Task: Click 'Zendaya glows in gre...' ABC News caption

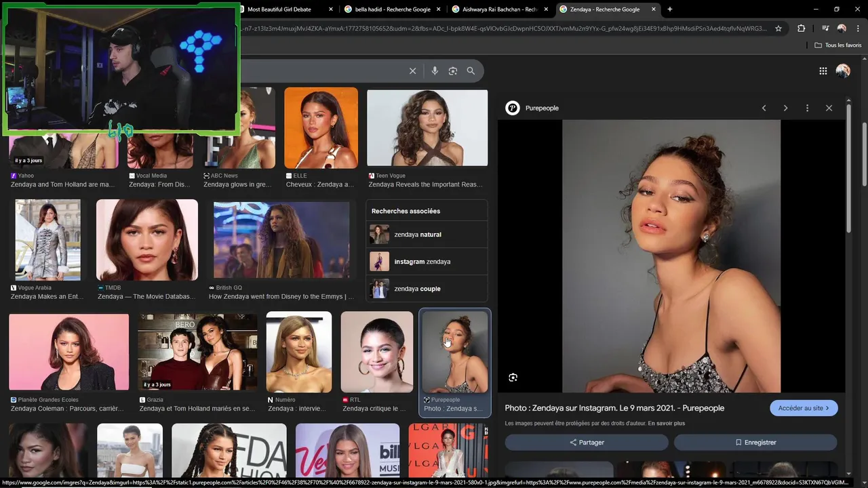Action: click(x=237, y=184)
